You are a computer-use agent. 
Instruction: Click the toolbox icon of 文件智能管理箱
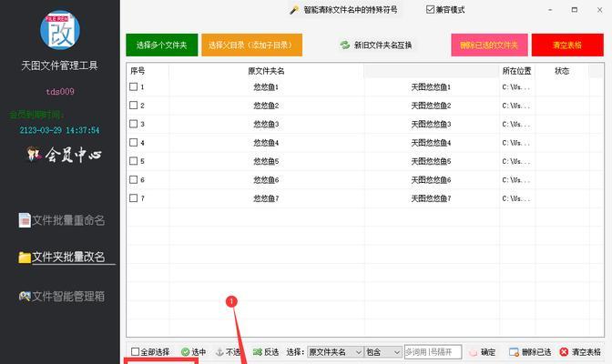coord(25,296)
